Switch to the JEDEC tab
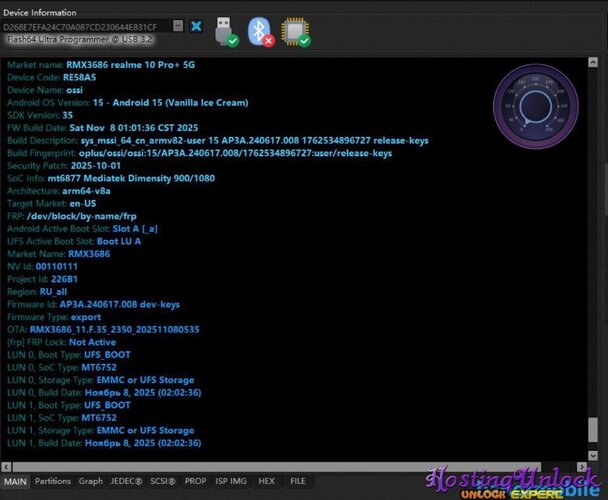The height and width of the screenshot is (500, 608). [x=126, y=481]
